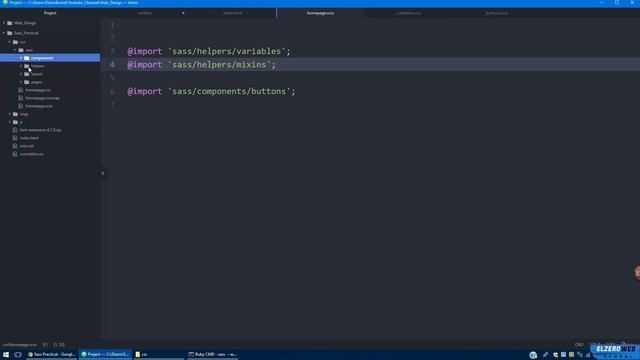
Task: Open the Windows Start menu
Action: [6, 354]
